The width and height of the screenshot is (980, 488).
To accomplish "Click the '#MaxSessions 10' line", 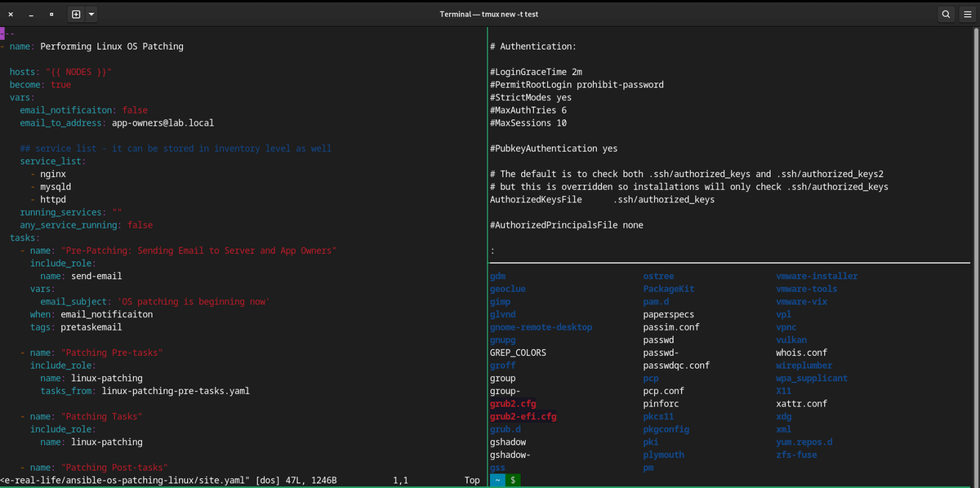I will [528, 123].
